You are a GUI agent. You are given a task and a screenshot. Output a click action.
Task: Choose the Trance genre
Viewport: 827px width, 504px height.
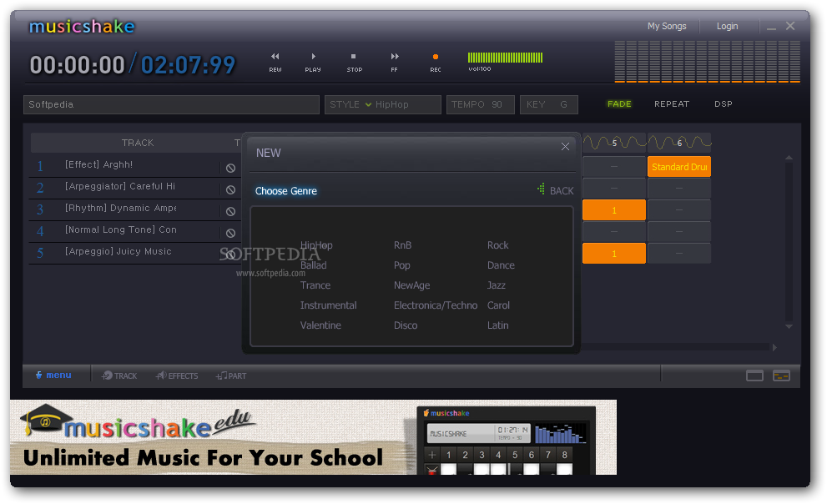(315, 285)
